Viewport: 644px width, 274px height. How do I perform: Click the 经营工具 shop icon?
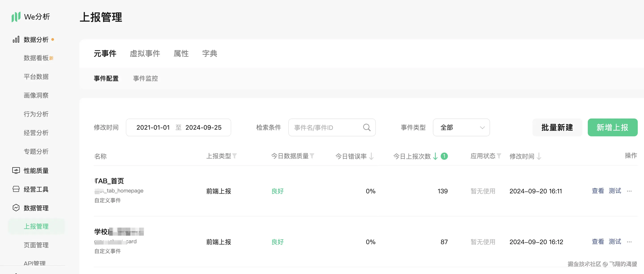(16, 189)
